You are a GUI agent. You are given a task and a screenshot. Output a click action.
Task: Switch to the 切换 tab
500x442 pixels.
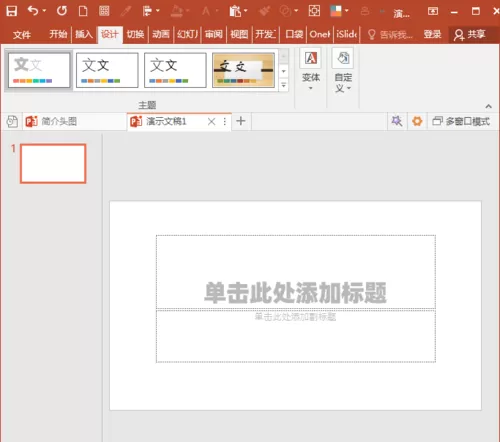[x=135, y=34]
